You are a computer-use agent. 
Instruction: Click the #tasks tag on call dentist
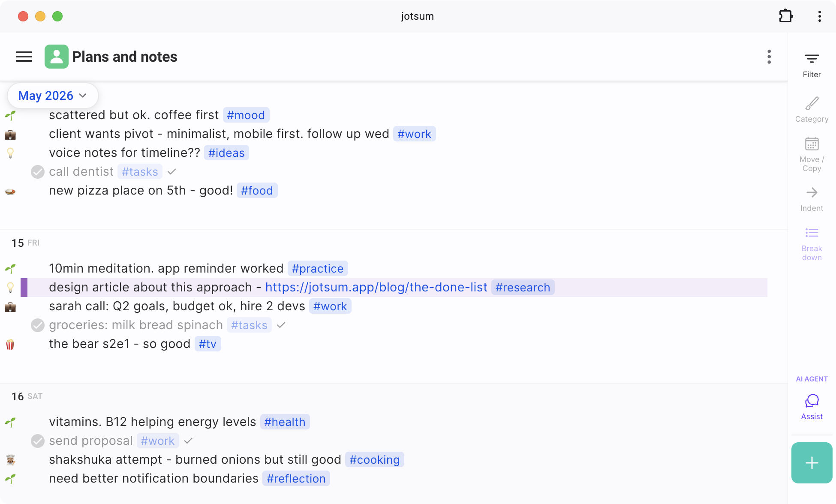pos(140,171)
